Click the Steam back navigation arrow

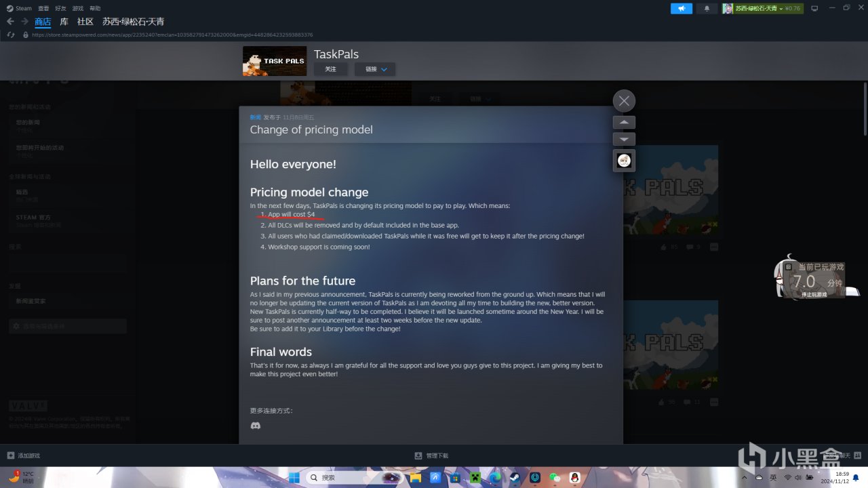(x=10, y=22)
